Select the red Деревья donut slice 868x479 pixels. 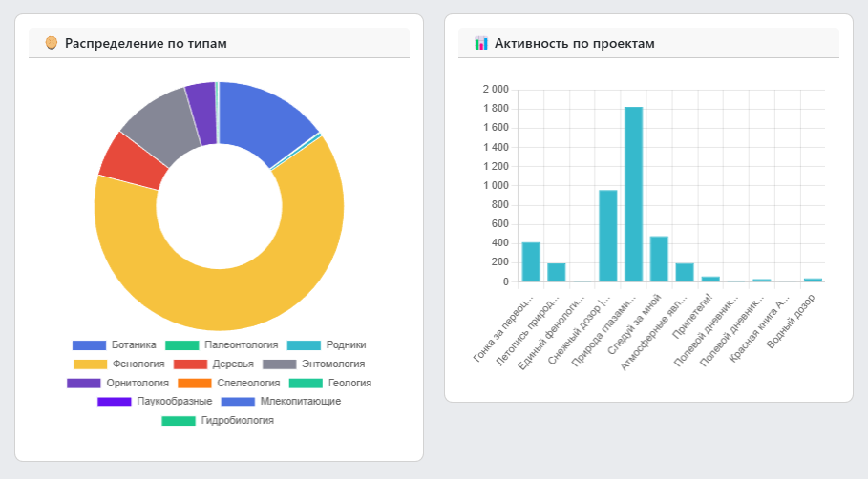[x=122, y=160]
